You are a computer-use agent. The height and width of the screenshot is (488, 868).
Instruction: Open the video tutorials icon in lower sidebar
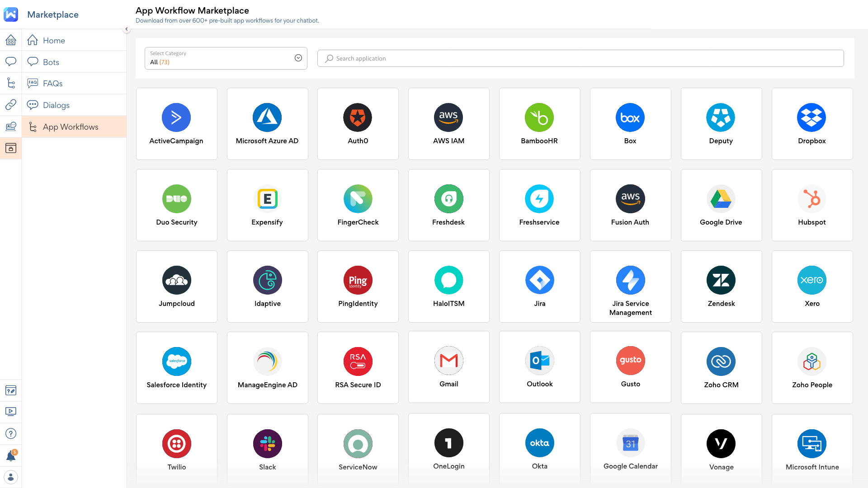pyautogui.click(x=11, y=412)
